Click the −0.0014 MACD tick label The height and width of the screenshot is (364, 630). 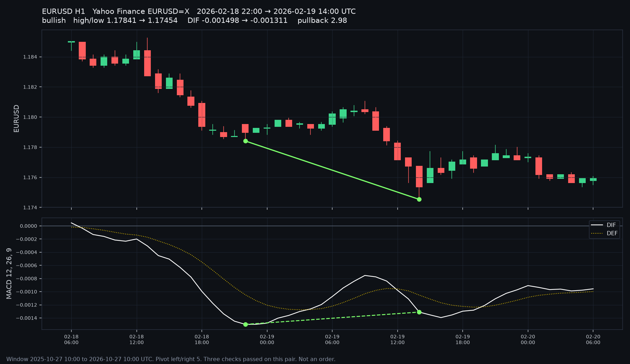pos(26,318)
